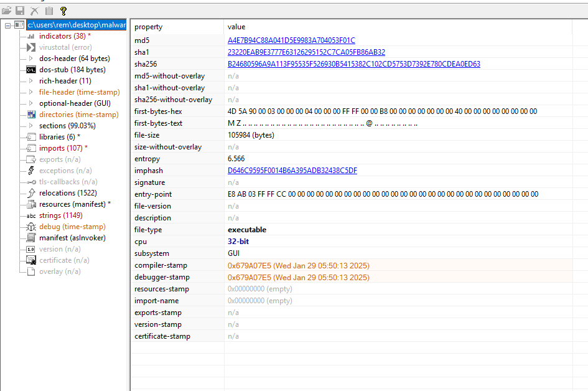This screenshot has width=588, height=391.
Task: Select dos-header (64 bytes) entry
Action: click(74, 59)
